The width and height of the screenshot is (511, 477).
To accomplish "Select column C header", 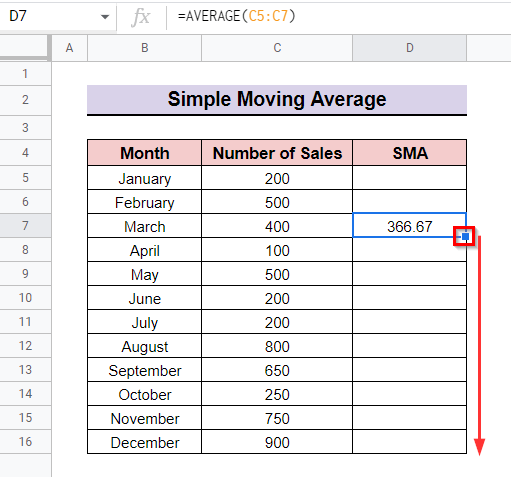I will tap(277, 48).
